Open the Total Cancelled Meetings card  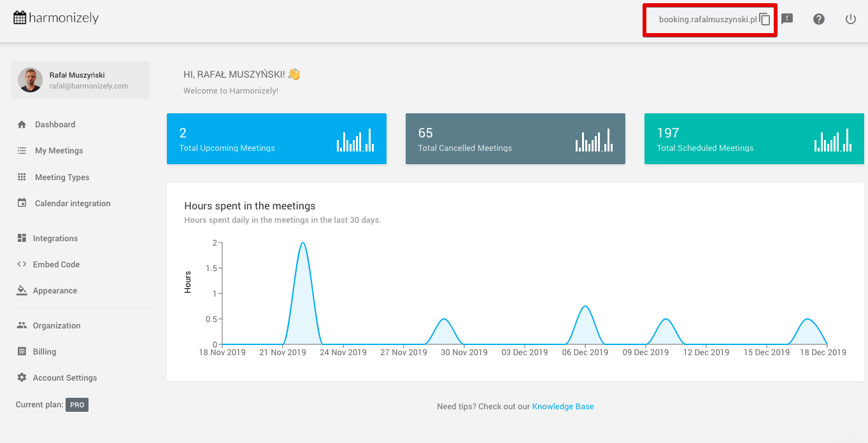(515, 139)
